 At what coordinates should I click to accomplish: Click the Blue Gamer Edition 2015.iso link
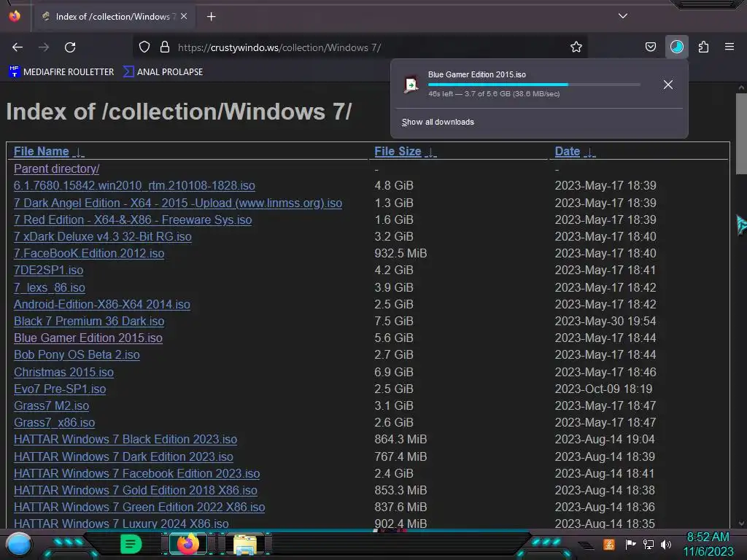pyautogui.click(x=88, y=338)
